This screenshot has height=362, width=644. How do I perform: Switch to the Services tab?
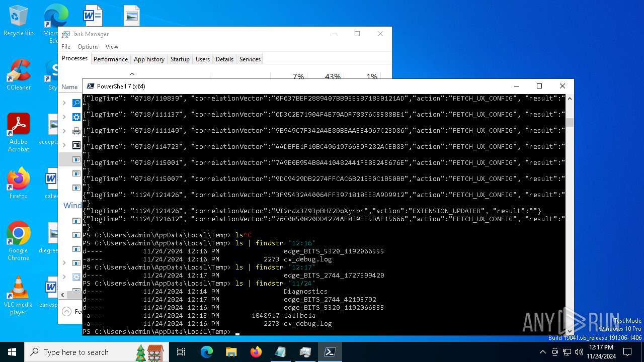(250, 59)
